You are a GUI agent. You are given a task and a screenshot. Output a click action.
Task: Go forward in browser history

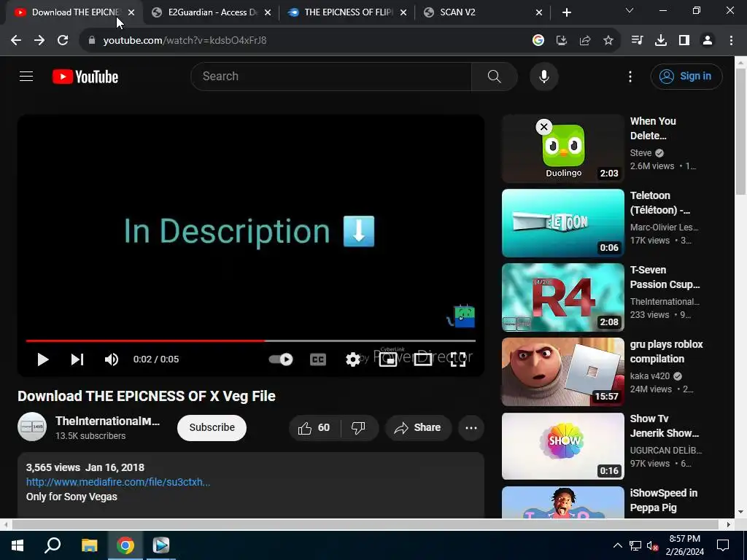[x=39, y=41]
